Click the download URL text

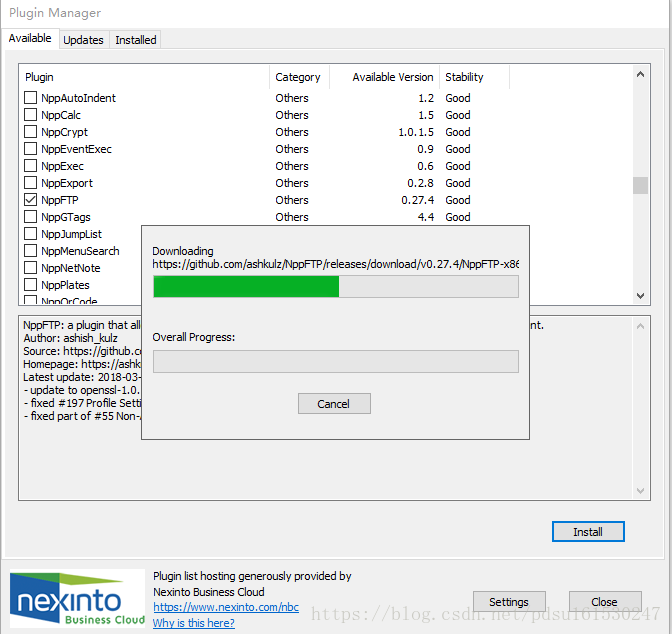[336, 264]
